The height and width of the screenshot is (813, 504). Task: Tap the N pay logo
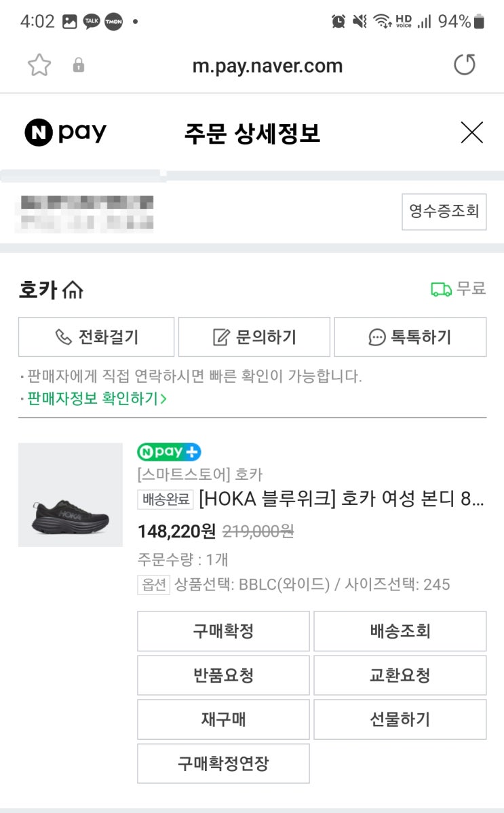tap(65, 132)
